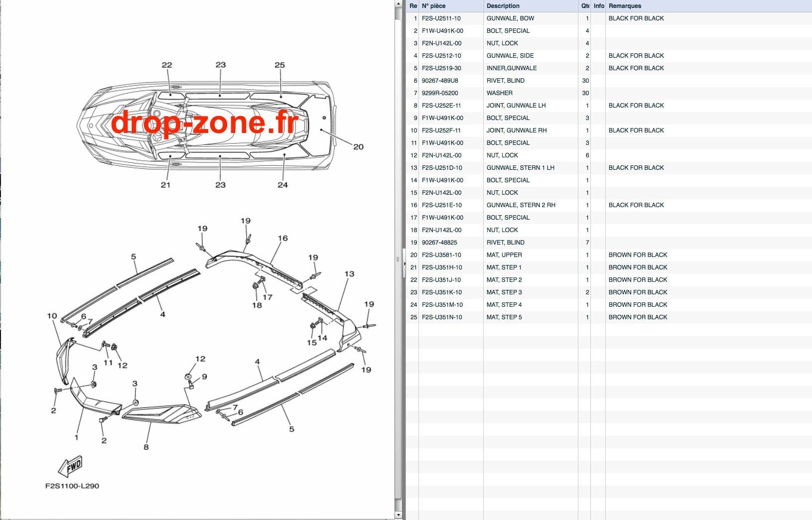Click callout number 20 on top-view diagram

[358, 147]
